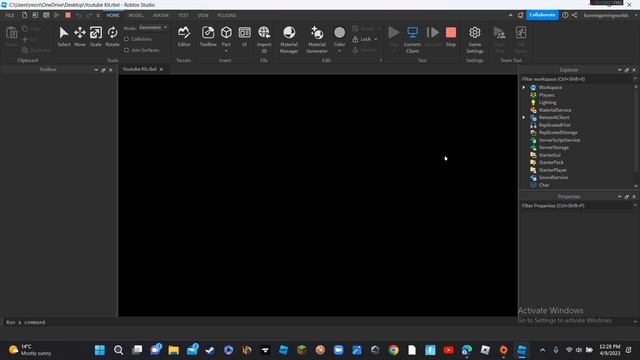Open the Material Manager

pyautogui.click(x=289, y=39)
